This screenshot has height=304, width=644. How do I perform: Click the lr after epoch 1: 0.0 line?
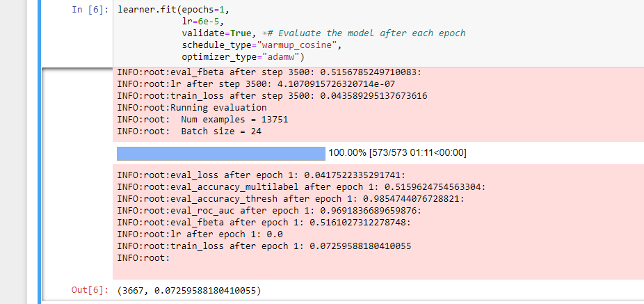pos(200,234)
